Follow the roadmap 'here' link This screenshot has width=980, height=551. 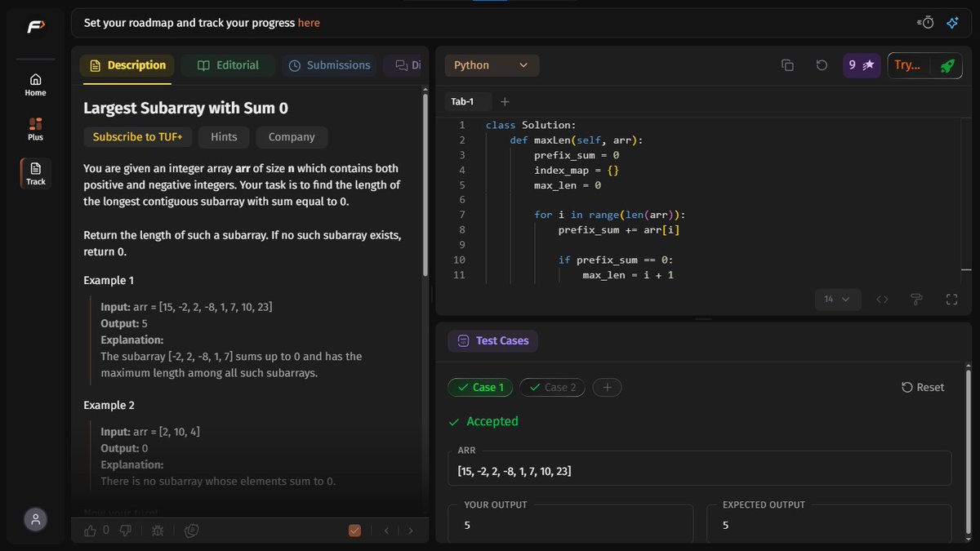point(309,23)
